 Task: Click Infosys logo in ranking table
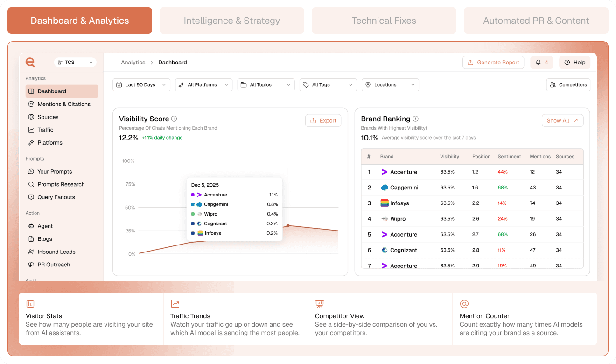[385, 203]
